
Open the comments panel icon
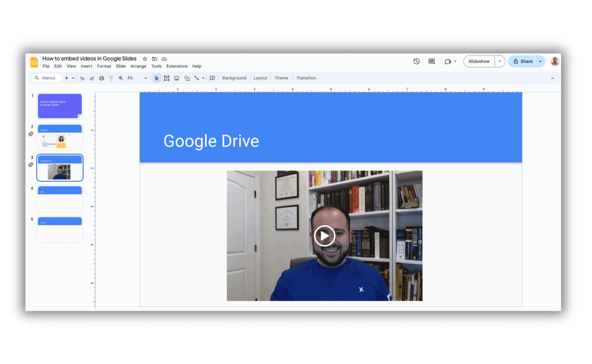pyautogui.click(x=431, y=61)
